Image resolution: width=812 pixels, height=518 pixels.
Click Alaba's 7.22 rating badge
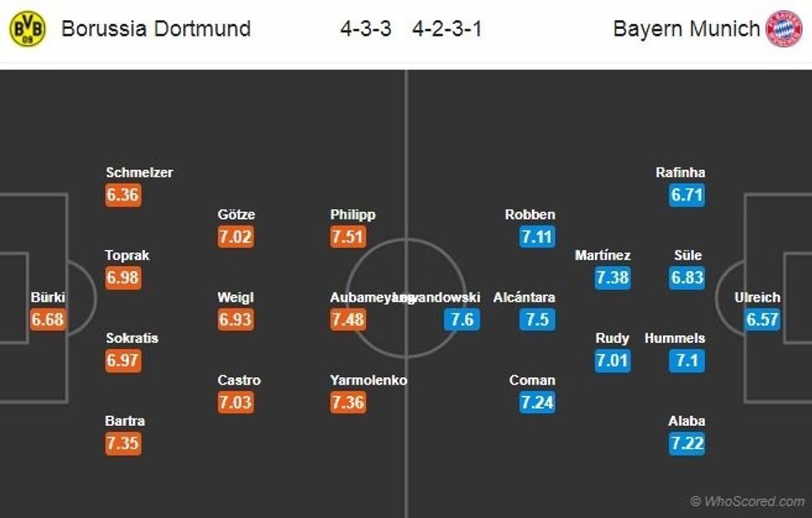click(x=687, y=443)
